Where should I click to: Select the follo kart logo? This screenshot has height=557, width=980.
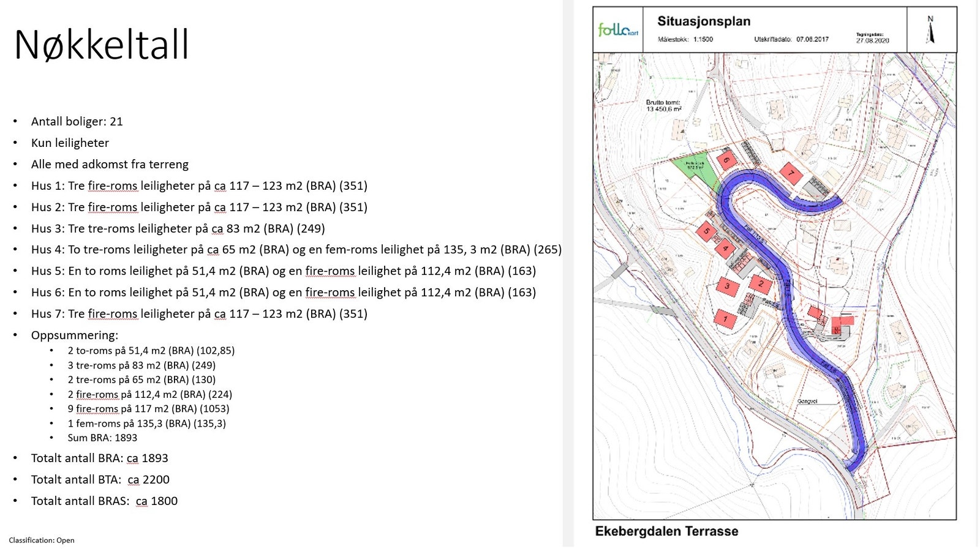click(617, 28)
